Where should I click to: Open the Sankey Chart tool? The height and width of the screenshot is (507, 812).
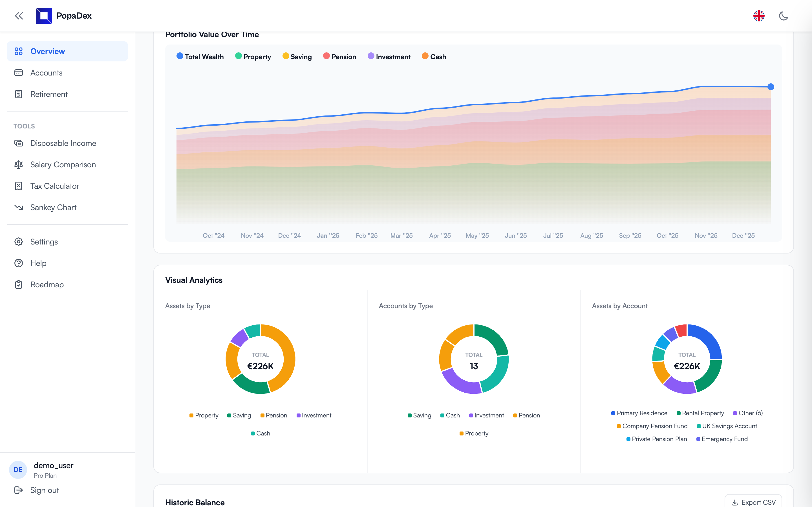coord(53,207)
